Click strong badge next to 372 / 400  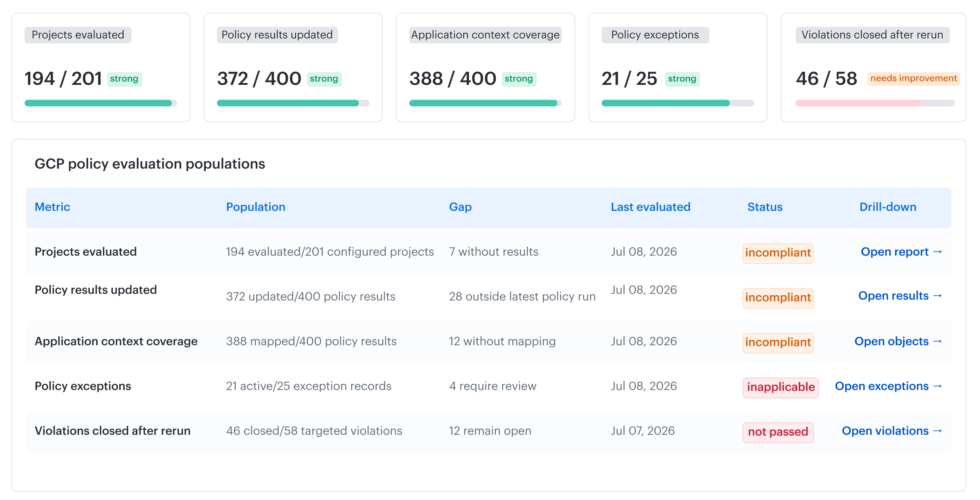(x=324, y=79)
